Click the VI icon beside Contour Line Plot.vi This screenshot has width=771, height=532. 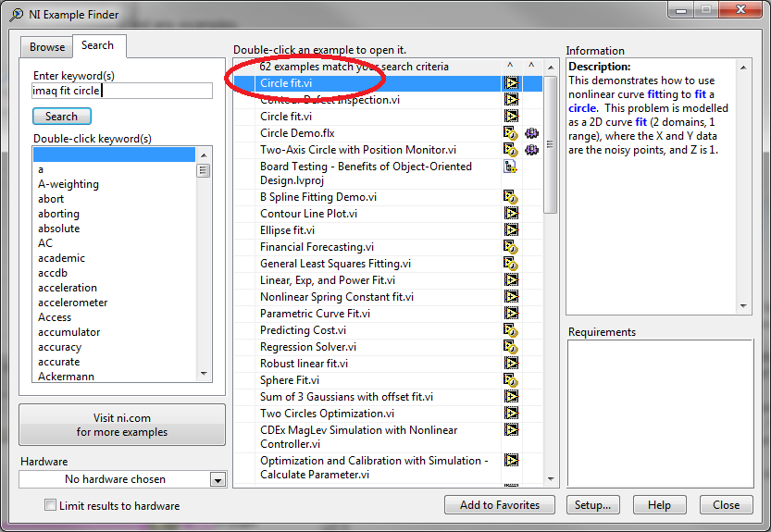tap(511, 214)
